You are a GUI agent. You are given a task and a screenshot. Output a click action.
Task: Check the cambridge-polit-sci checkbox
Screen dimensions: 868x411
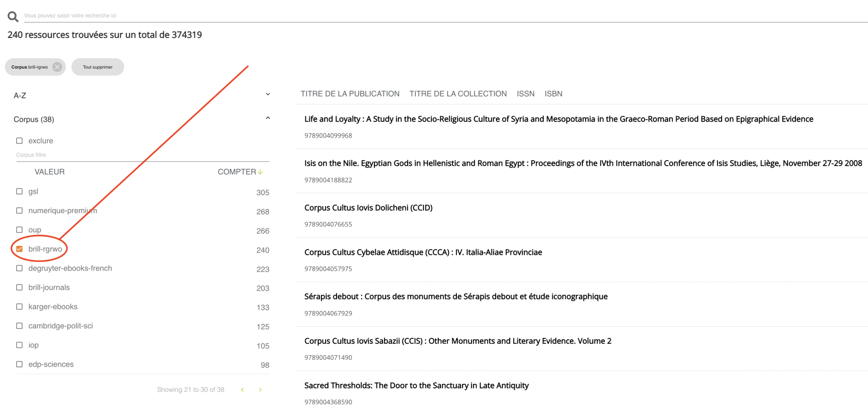click(19, 326)
